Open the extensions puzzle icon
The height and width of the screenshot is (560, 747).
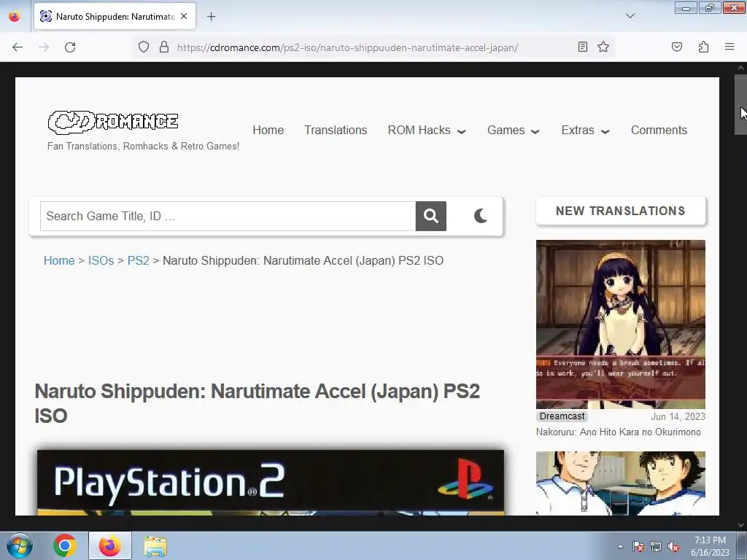pos(703,47)
